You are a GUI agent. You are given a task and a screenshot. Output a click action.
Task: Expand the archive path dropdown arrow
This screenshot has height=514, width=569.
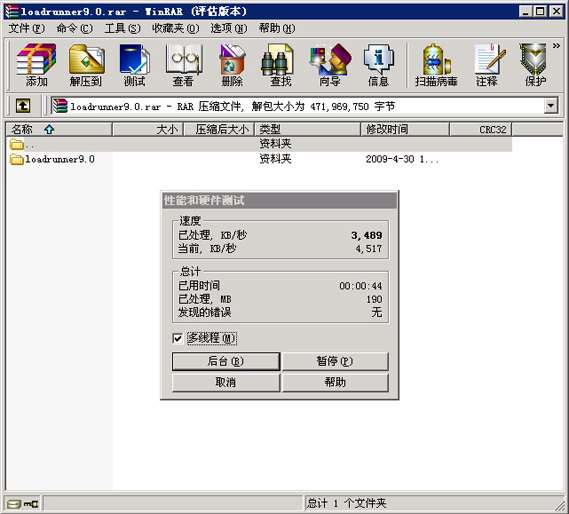click(551, 106)
